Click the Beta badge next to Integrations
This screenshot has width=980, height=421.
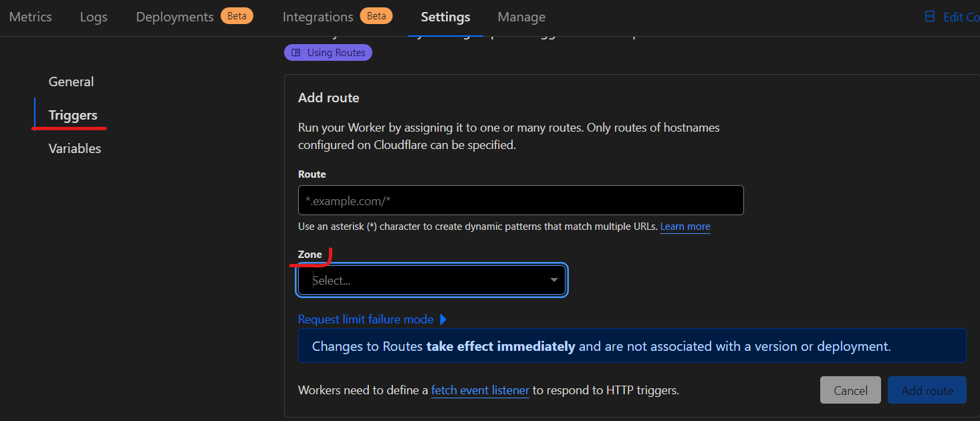tap(376, 16)
